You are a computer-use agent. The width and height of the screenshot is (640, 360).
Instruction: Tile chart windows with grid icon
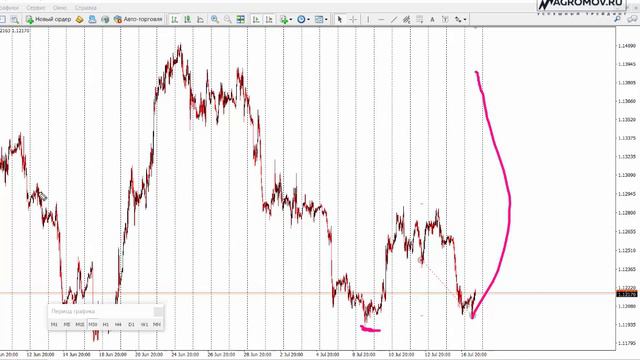(x=241, y=19)
